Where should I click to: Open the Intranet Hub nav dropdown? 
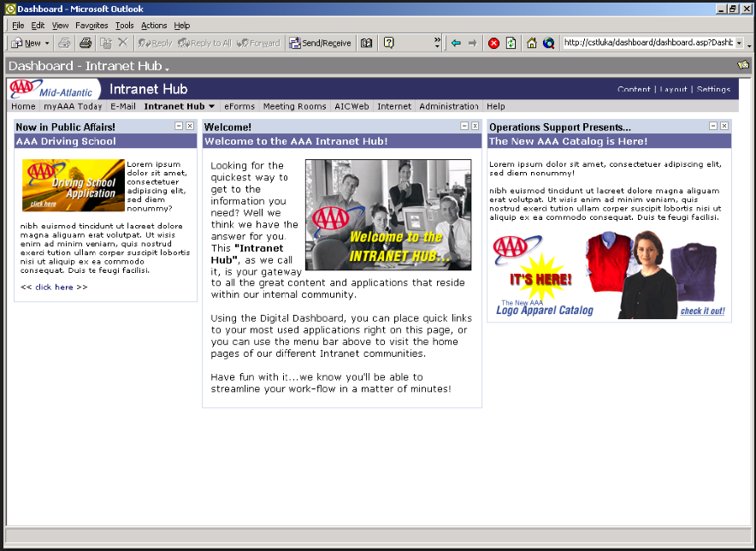click(211, 106)
